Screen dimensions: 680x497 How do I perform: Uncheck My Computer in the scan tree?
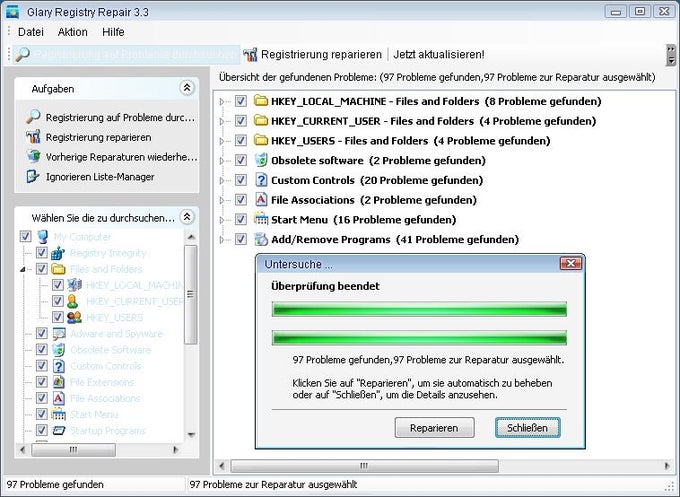click(26, 237)
